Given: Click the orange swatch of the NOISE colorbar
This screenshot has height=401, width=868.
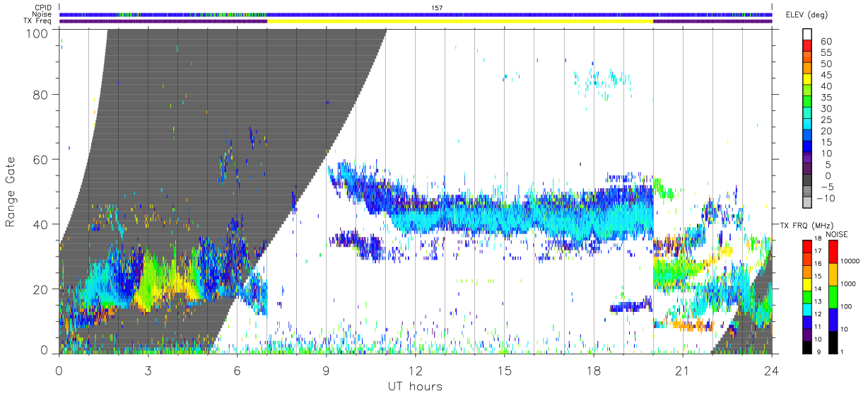Looking at the screenshot, I should pos(833,274).
